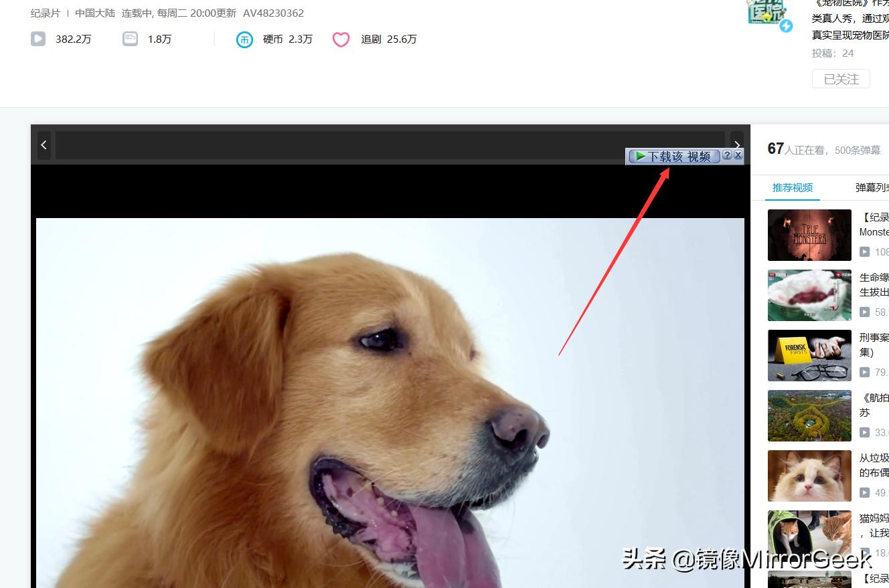889x588 pixels.
Task: Click the 刑事案 video title link
Action: tap(874, 345)
